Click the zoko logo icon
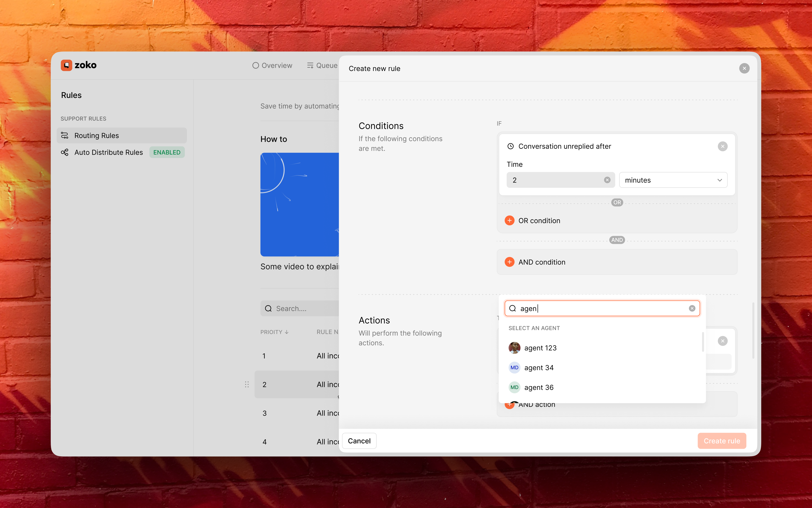812x508 pixels. coord(66,65)
